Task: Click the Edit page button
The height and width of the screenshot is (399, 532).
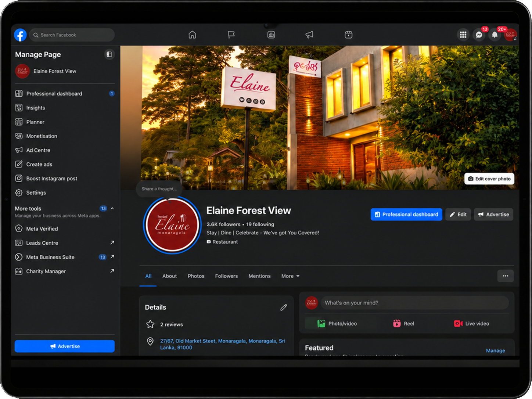Action: (x=458, y=214)
